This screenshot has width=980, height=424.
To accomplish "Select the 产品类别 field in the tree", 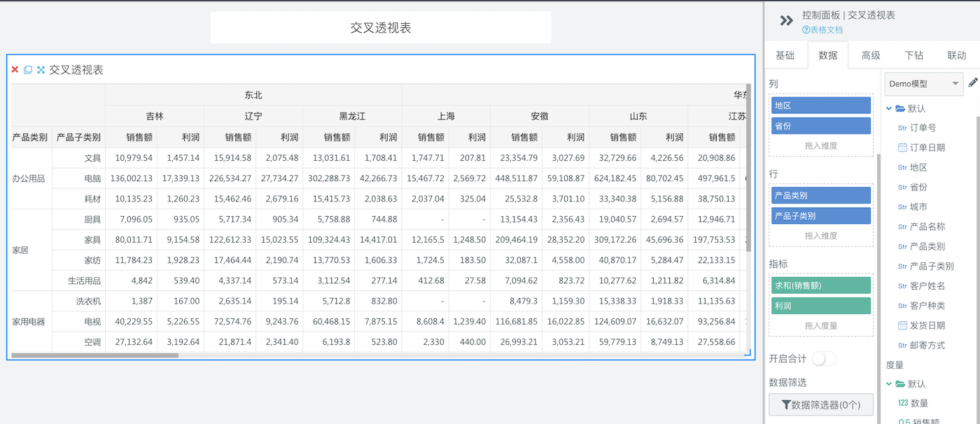I will (927, 246).
